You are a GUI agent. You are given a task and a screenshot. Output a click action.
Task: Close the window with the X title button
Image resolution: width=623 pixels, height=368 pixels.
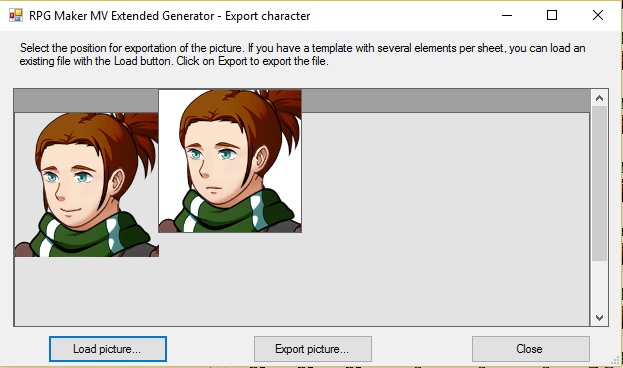(598, 15)
